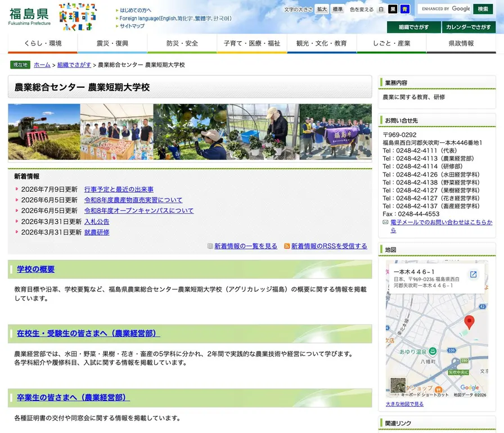Open the 県政情報 menu tab

[461, 43]
